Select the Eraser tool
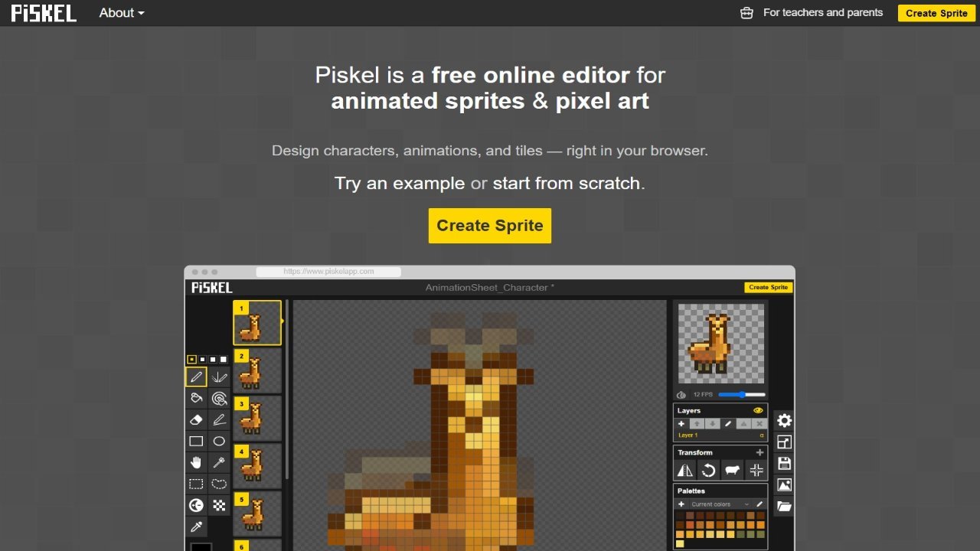The image size is (980, 551). (196, 419)
